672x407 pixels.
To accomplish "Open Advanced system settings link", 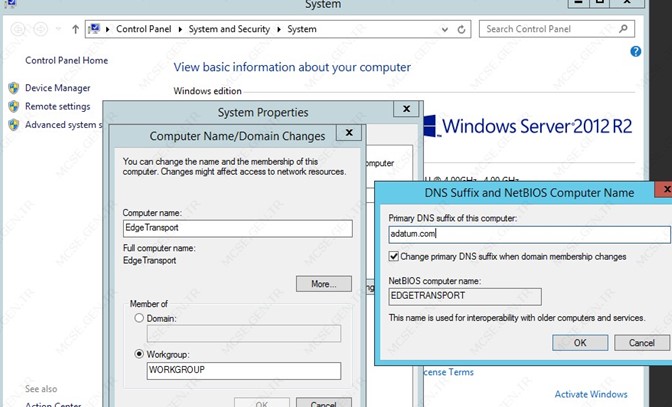I will click(x=63, y=125).
